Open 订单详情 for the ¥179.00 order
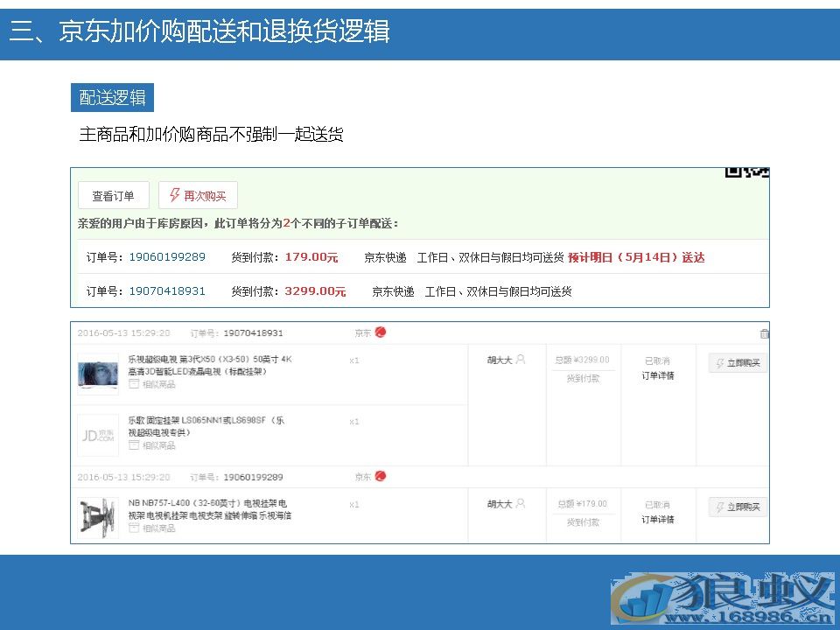 click(658, 519)
